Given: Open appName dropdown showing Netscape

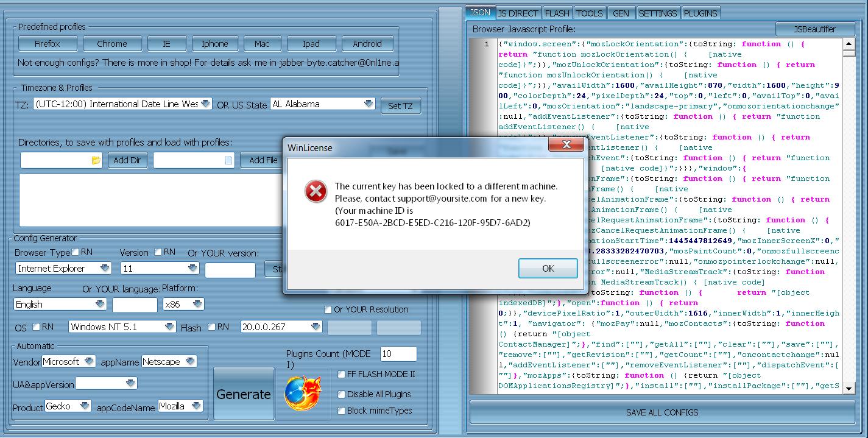Looking at the screenshot, I should coord(169,361).
